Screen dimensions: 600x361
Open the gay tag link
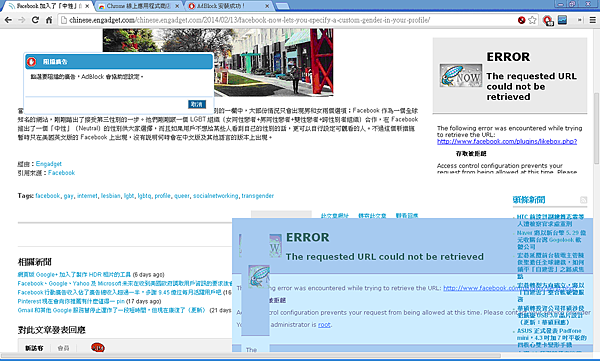pos(68,196)
